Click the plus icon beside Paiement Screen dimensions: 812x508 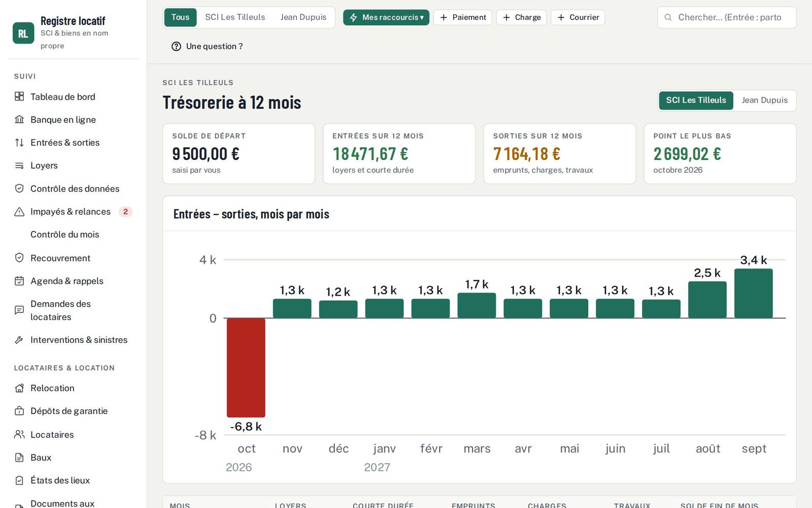point(444,17)
